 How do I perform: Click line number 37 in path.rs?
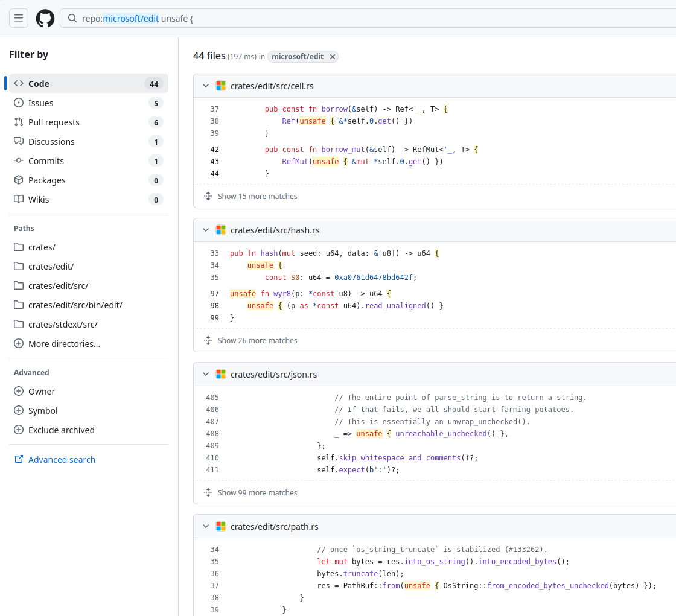click(215, 586)
